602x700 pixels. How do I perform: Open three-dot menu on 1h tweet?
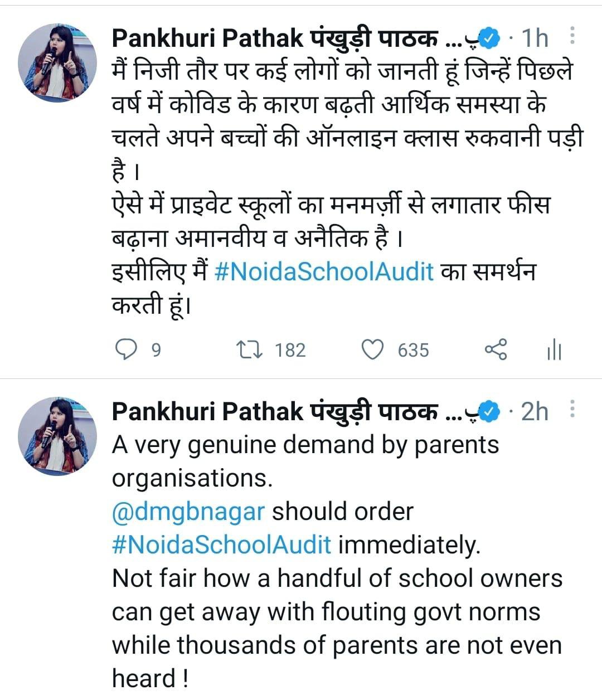coord(572,37)
